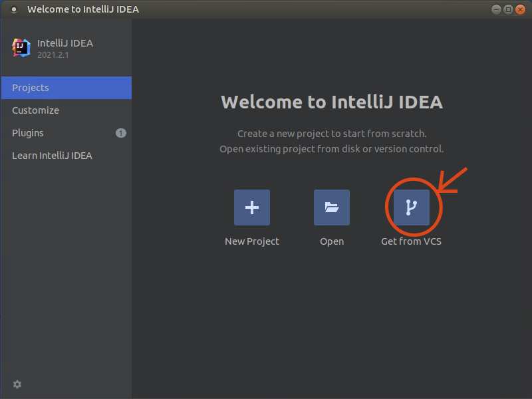The width and height of the screenshot is (532, 399).
Task: Click the New Project label
Action: coord(252,241)
